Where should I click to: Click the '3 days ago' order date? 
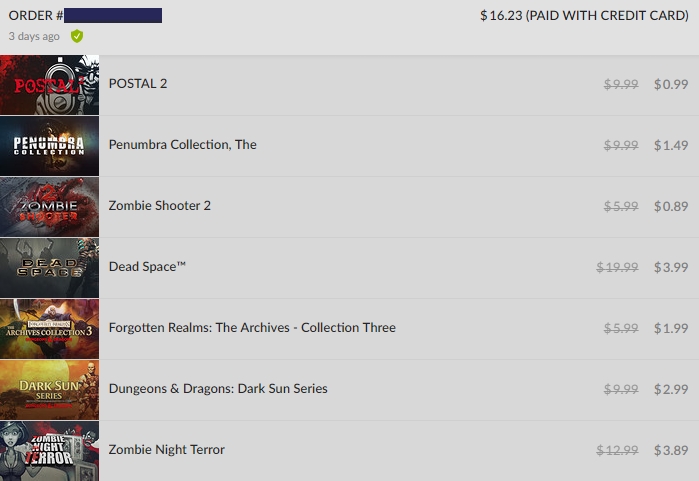[34, 37]
